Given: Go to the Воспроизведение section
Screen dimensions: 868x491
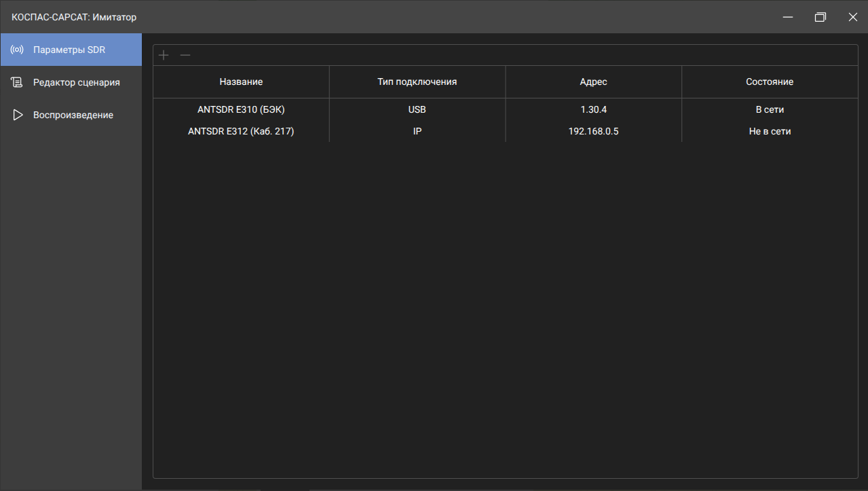Looking at the screenshot, I should click(71, 115).
